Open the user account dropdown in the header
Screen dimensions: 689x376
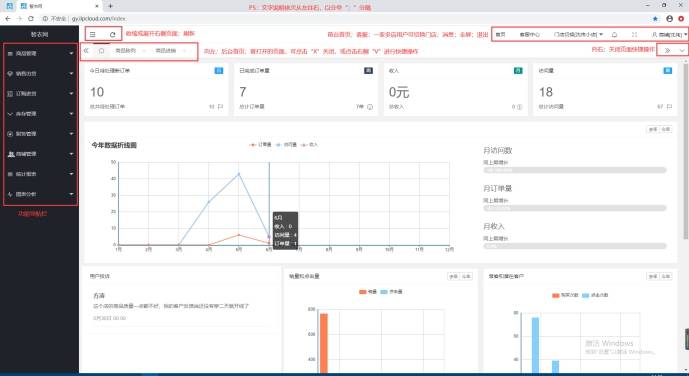669,34
